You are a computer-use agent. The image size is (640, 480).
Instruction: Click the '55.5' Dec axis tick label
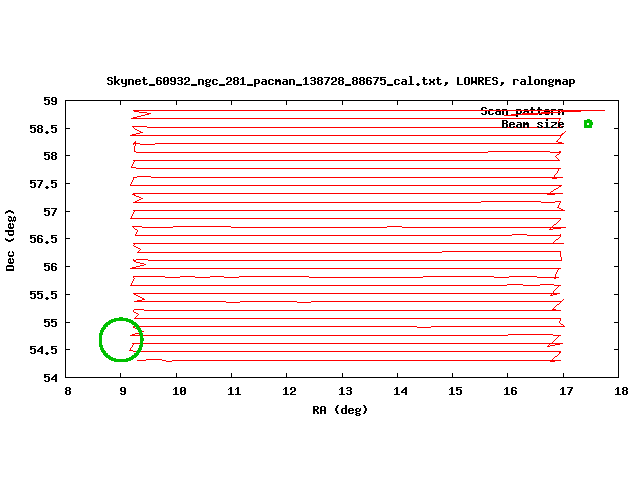(44, 295)
